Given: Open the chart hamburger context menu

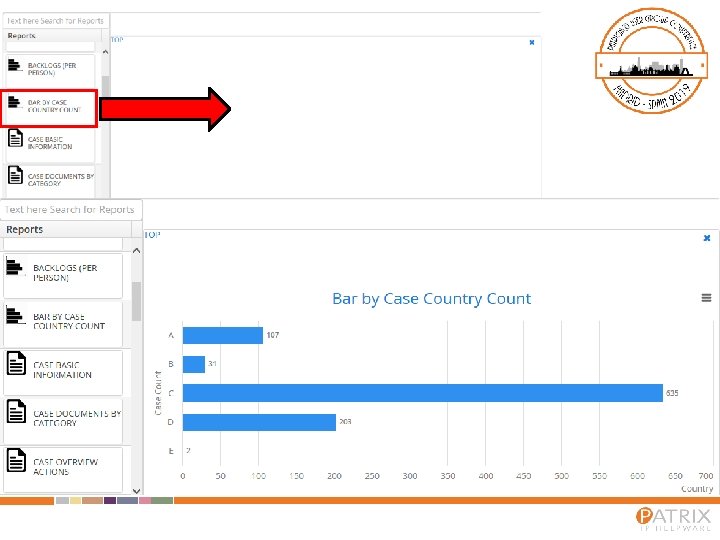Looking at the screenshot, I should (706, 298).
